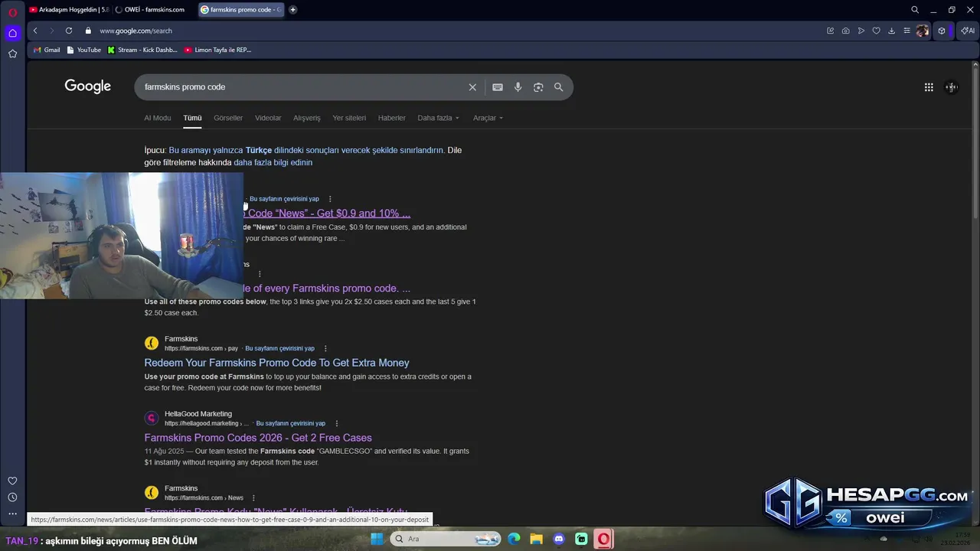Open three-dot menu beside farmskins.com › pay

[325, 349]
